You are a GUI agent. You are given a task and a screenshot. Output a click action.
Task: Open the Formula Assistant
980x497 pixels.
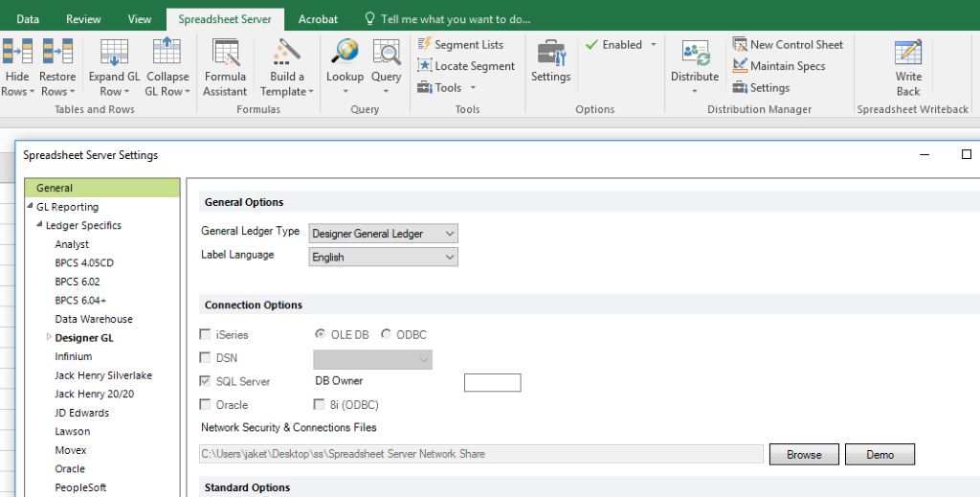point(225,68)
